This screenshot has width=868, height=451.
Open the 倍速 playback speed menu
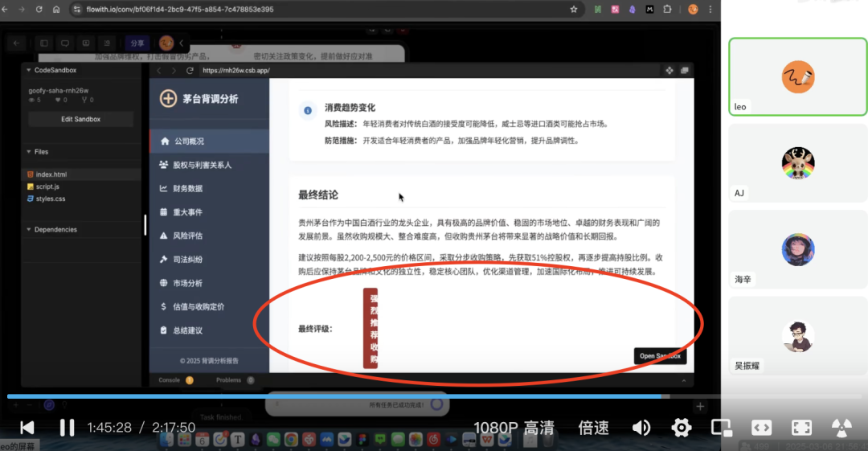pyautogui.click(x=593, y=428)
